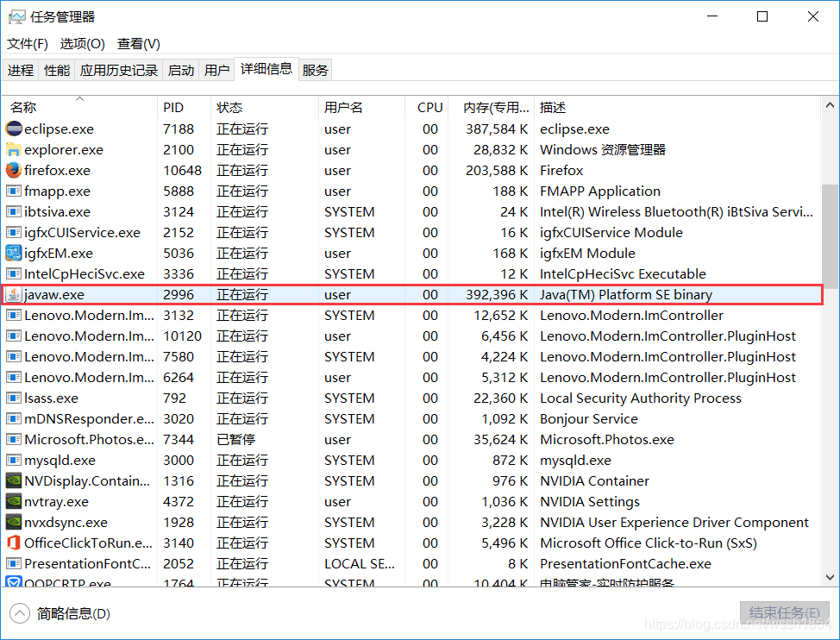Click the igfxEM.exe icon
This screenshot has width=840, height=640.
click(x=14, y=253)
